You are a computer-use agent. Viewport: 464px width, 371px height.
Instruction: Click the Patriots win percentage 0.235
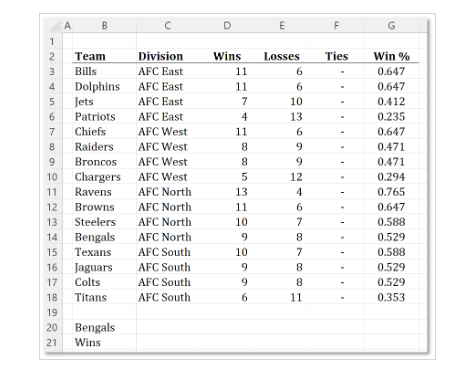pos(391,117)
